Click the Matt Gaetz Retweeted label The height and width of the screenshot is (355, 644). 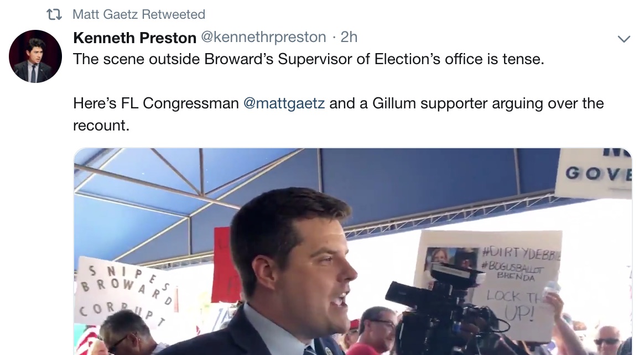[x=139, y=14]
